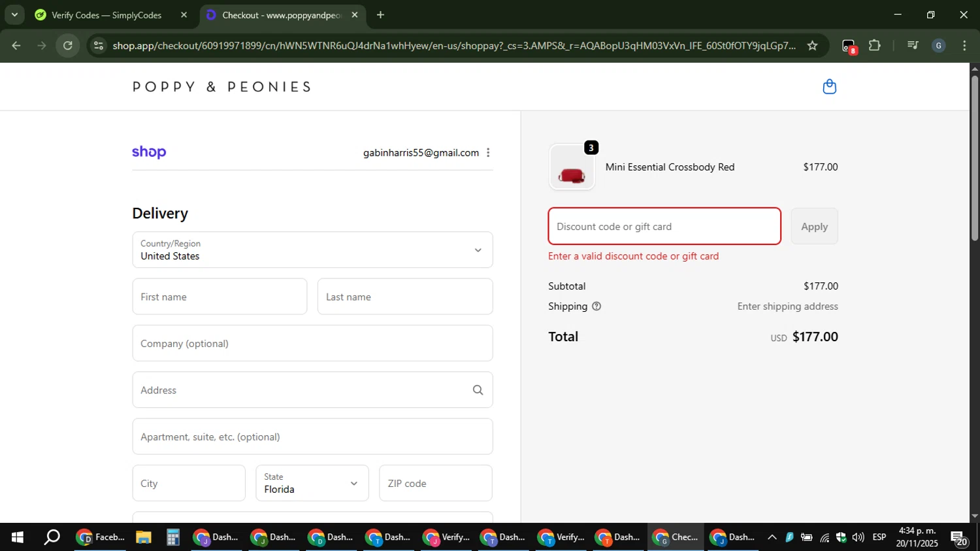Click the Apply discount button
Viewport: 980px width, 551px height.
point(814,226)
